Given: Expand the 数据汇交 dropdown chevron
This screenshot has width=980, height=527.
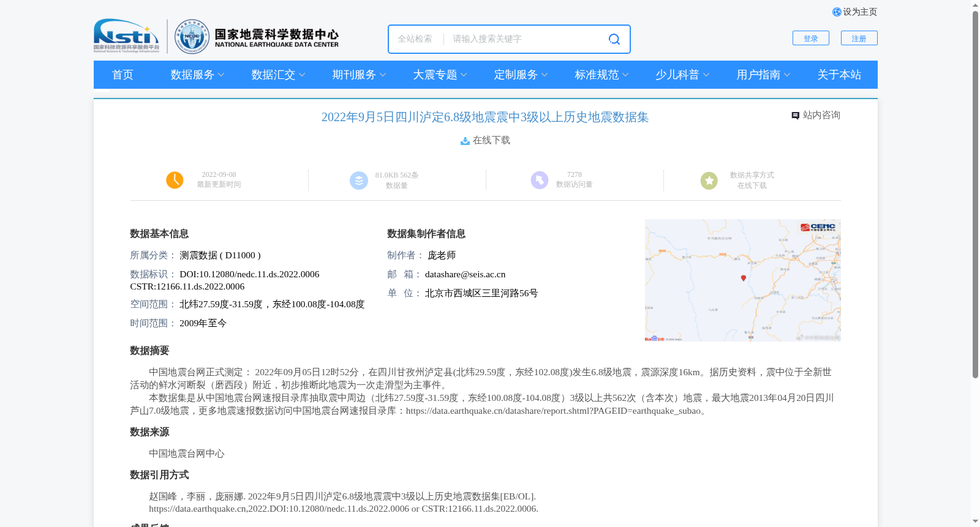Looking at the screenshot, I should pyautogui.click(x=302, y=75).
